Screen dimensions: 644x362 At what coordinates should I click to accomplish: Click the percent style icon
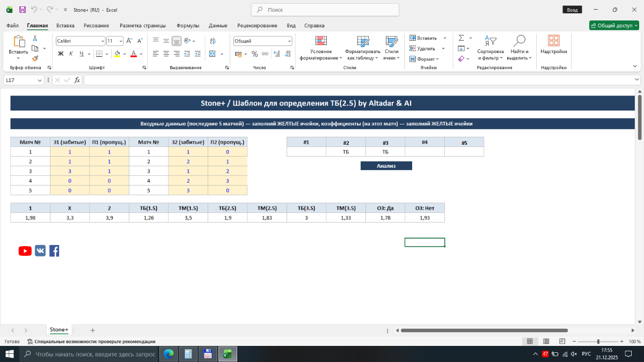[255, 54]
